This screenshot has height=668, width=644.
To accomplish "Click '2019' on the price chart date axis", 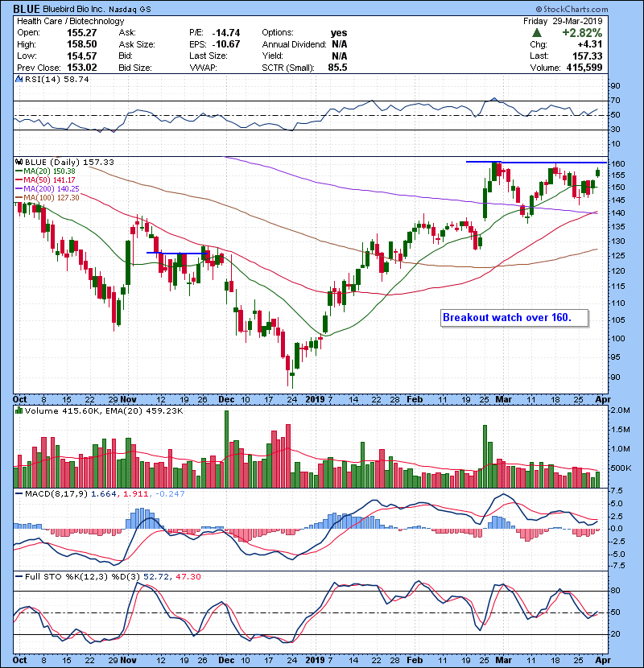I will tap(315, 400).
